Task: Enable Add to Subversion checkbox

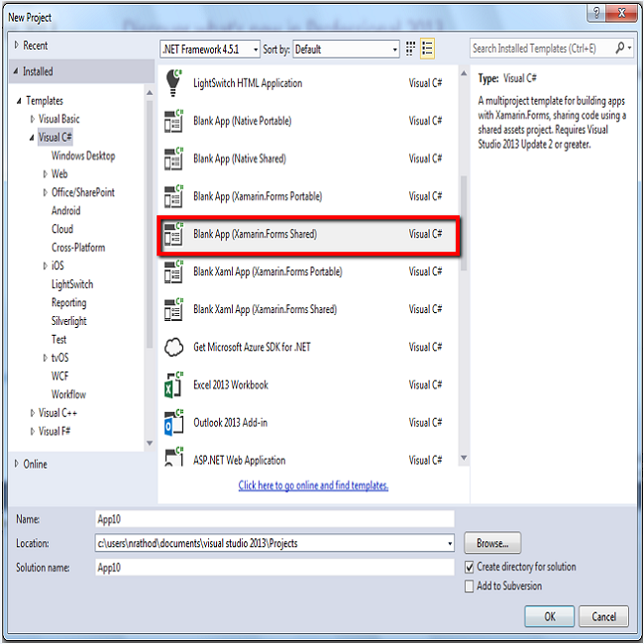Action: 469,587
